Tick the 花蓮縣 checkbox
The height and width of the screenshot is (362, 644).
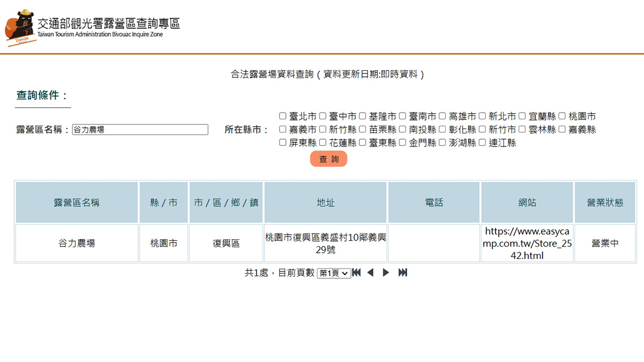pyautogui.click(x=323, y=143)
